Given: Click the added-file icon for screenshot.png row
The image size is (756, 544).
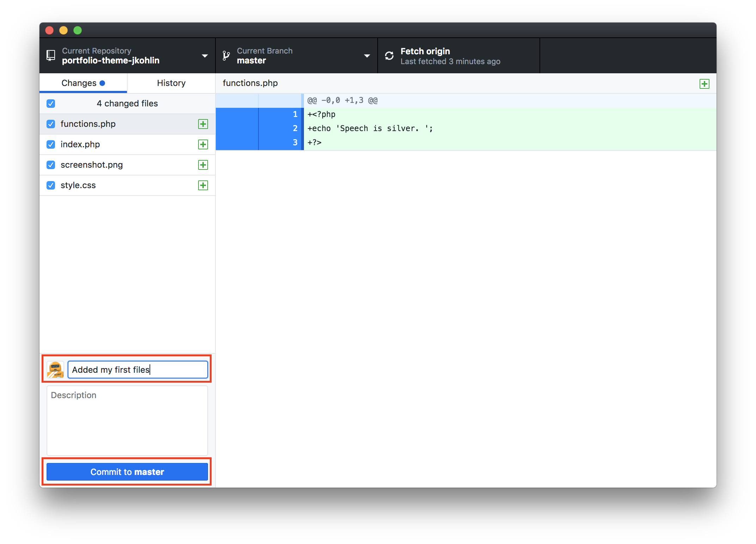Looking at the screenshot, I should (x=203, y=165).
